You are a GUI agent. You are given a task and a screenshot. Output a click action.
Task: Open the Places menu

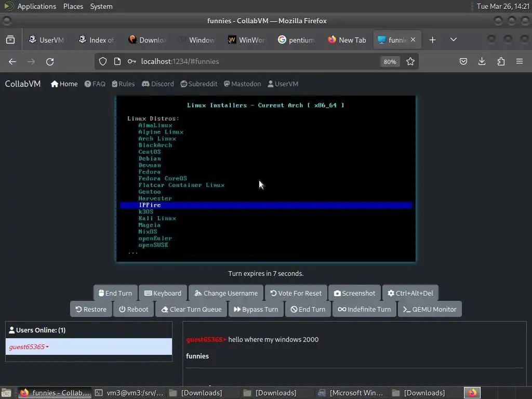pos(73,6)
